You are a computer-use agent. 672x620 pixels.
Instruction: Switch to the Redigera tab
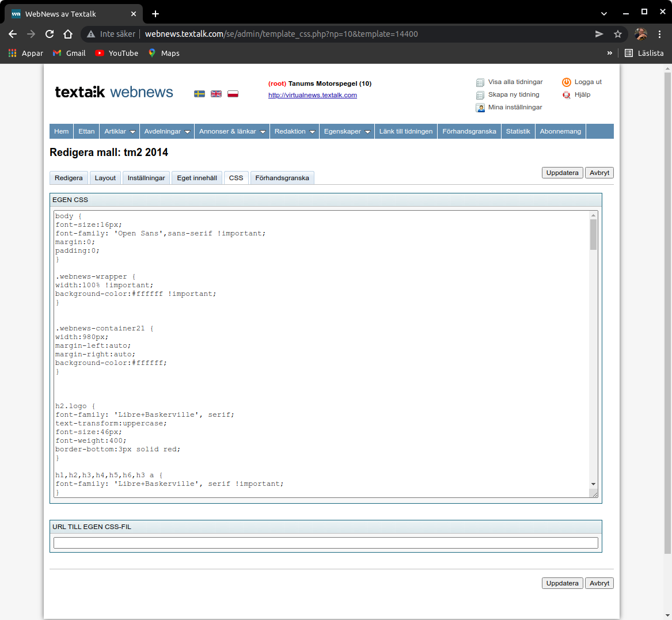pyautogui.click(x=69, y=178)
